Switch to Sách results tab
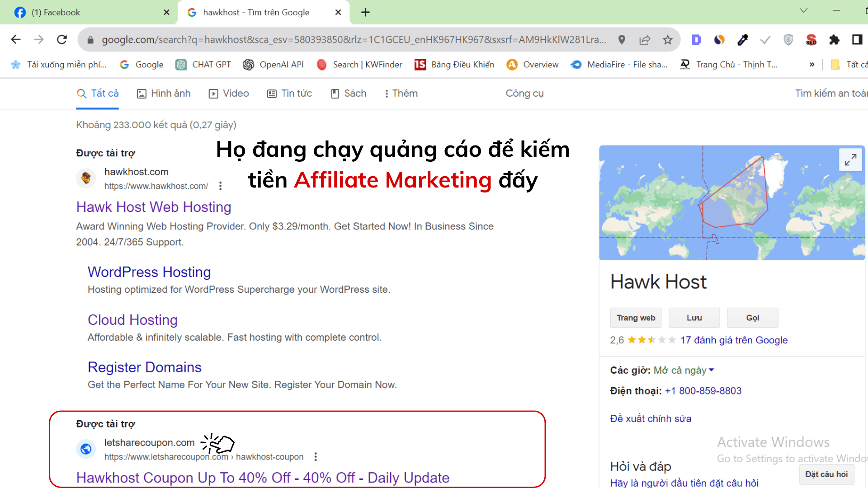Image resolution: width=868 pixels, height=488 pixels. pos(349,94)
